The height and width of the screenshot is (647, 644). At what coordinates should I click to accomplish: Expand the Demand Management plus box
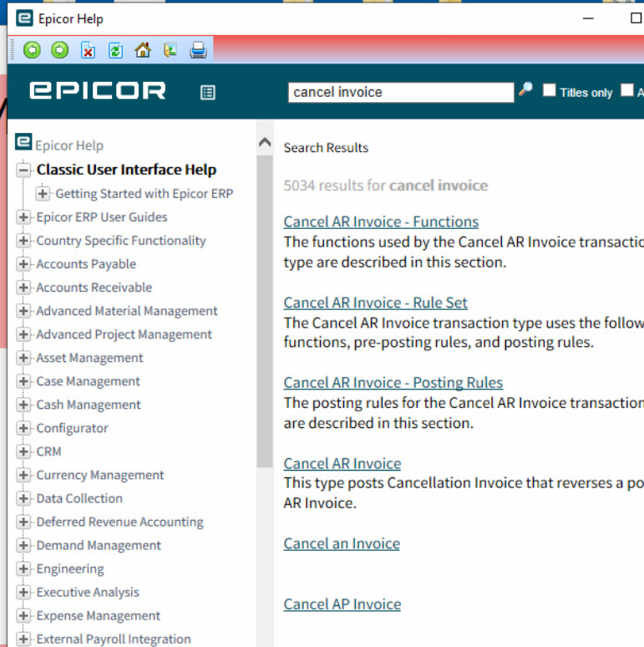(x=23, y=546)
